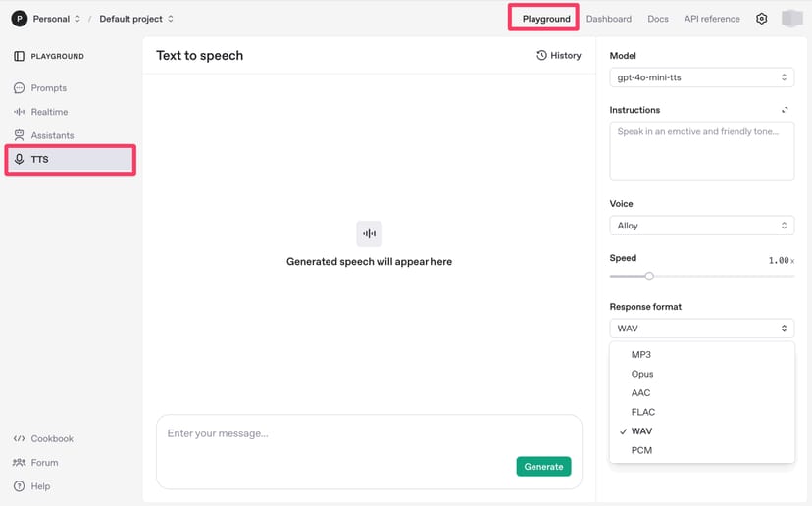Open History of generated speech

click(x=559, y=56)
